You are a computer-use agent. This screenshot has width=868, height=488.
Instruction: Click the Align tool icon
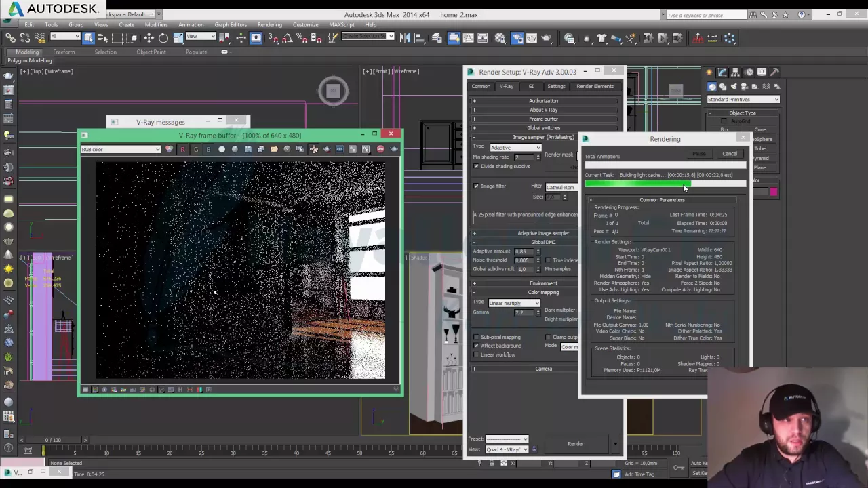coord(420,38)
